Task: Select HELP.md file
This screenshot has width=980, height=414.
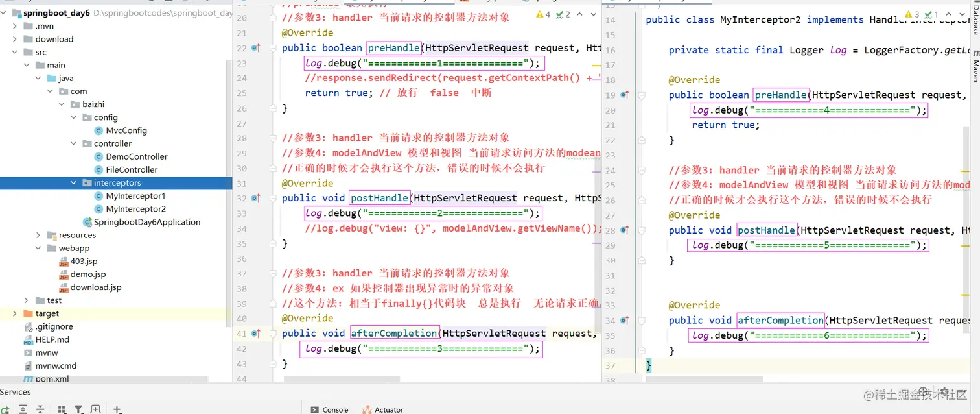Action: pyautogui.click(x=52, y=339)
